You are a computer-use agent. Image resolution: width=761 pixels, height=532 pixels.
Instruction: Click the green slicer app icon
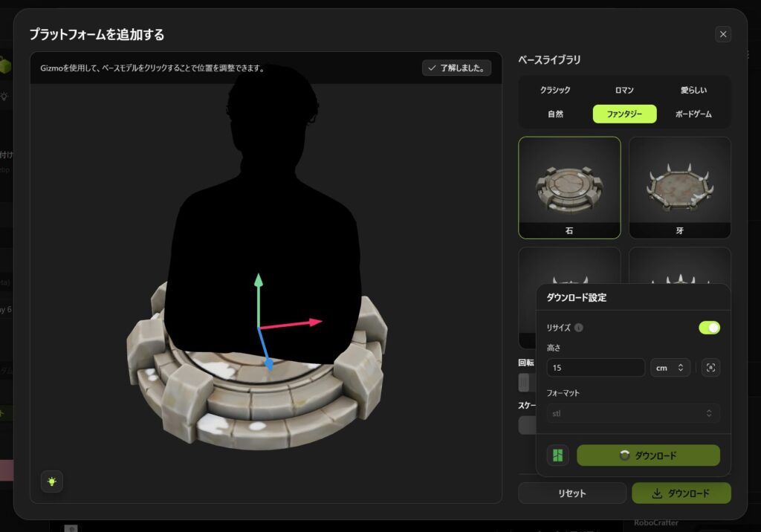click(558, 455)
